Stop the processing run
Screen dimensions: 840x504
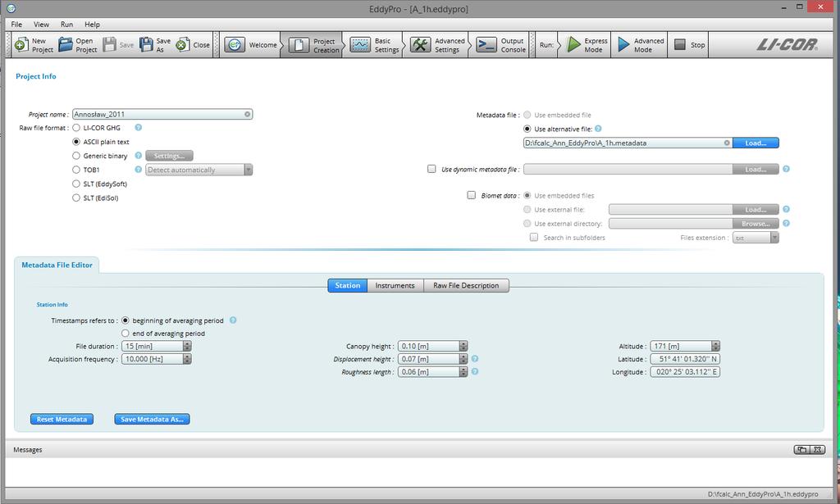click(x=689, y=45)
